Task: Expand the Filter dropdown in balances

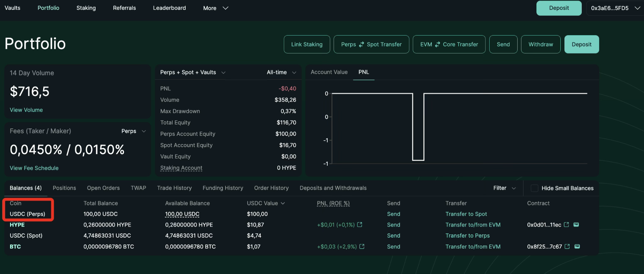Action: click(x=504, y=188)
